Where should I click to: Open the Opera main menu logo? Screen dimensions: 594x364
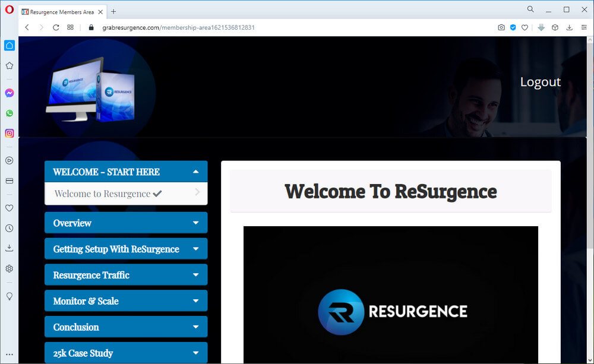point(9,10)
